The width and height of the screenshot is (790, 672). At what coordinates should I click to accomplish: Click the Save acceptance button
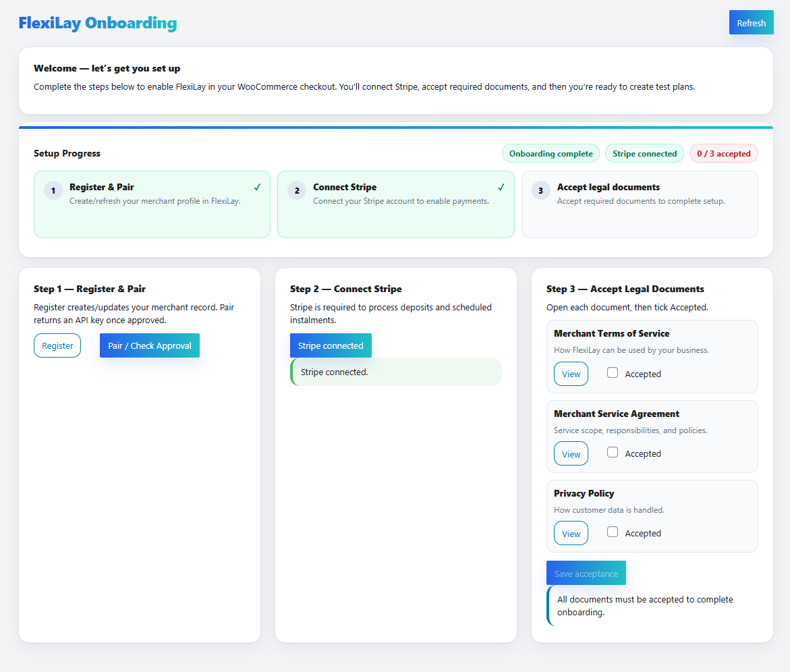(586, 573)
